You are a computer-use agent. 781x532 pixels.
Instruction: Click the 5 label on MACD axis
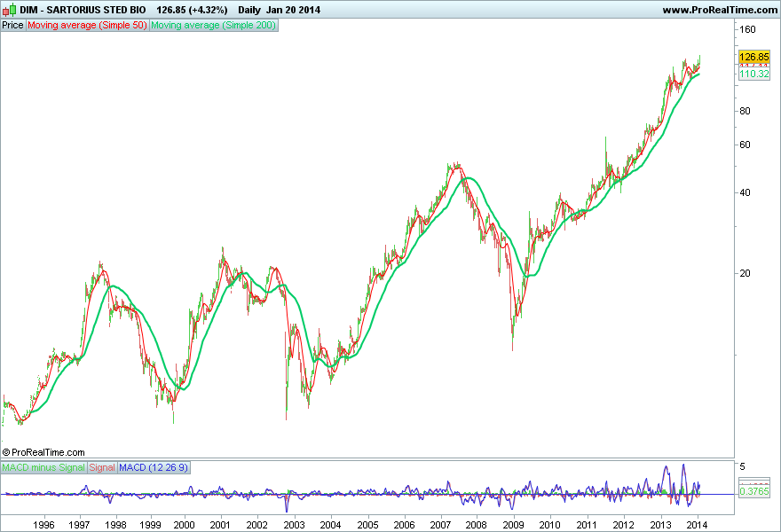click(743, 466)
